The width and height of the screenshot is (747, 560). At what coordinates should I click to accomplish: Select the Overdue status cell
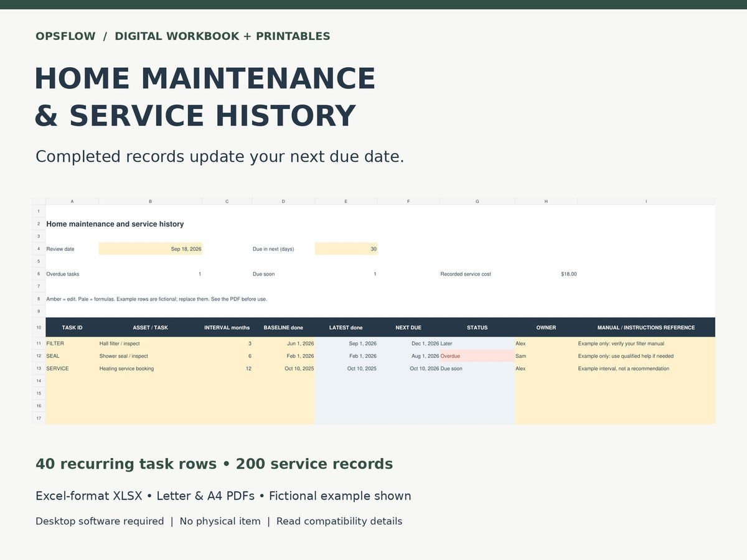pos(477,356)
